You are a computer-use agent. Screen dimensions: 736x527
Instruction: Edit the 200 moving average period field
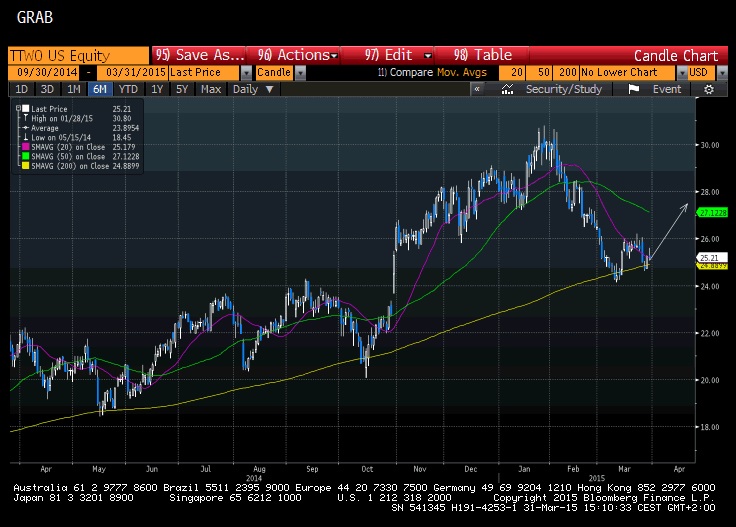point(566,72)
